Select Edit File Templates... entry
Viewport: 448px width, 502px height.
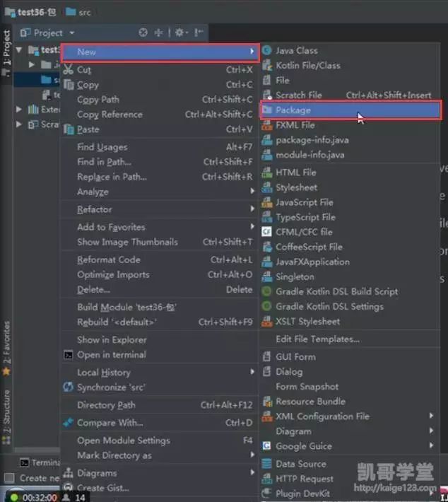pyautogui.click(x=350, y=339)
